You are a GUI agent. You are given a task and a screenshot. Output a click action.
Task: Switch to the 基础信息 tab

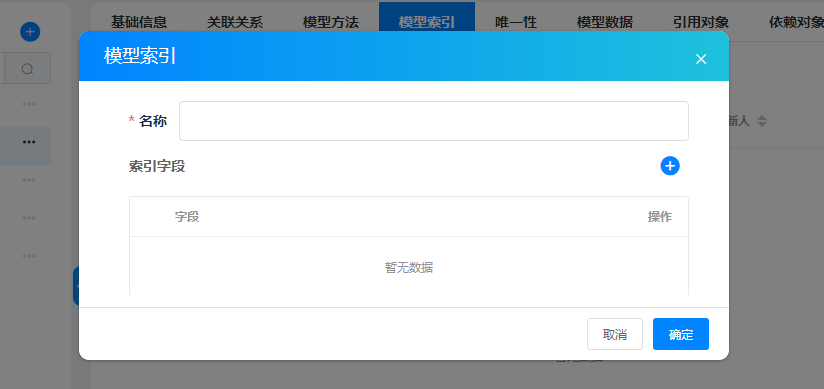pos(139,22)
